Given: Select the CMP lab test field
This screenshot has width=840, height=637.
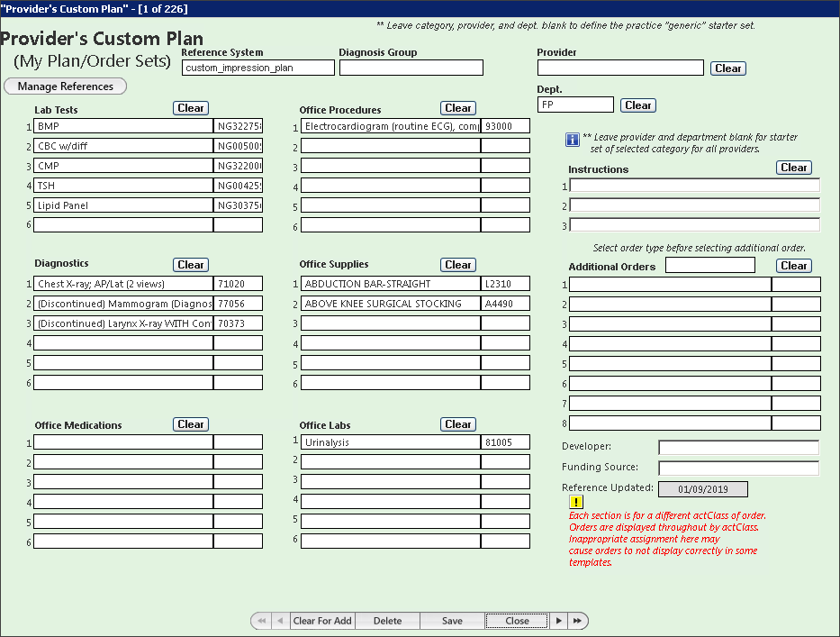Looking at the screenshot, I should coord(123,166).
